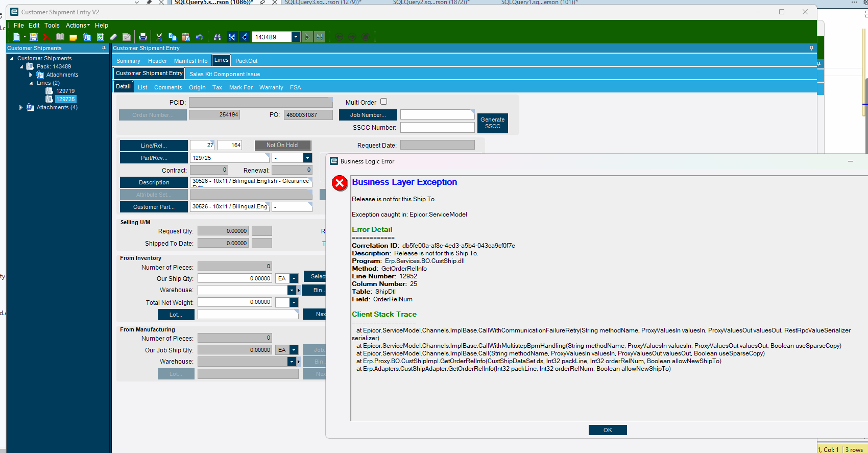Click the eraser Clear toolbar icon
This screenshot has height=453, width=868.
click(x=113, y=37)
